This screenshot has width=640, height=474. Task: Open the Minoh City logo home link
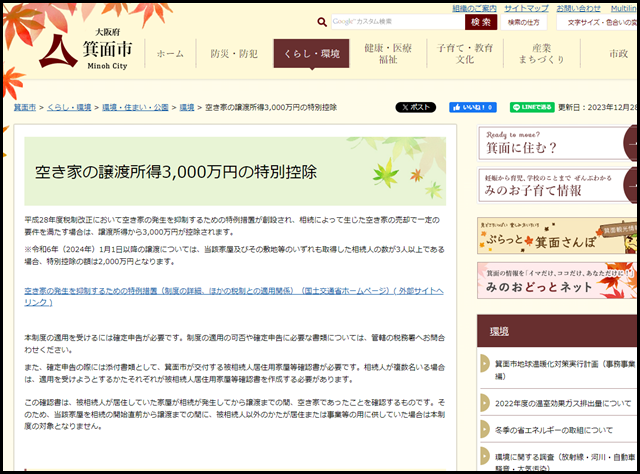pyautogui.click(x=87, y=50)
